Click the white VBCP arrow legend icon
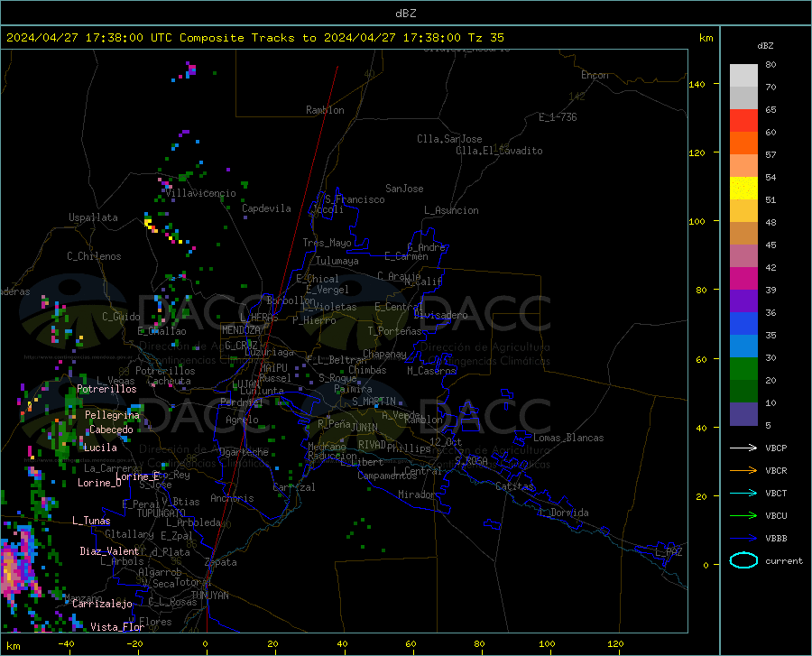Image resolution: width=812 pixels, height=656 pixels. 743,448
